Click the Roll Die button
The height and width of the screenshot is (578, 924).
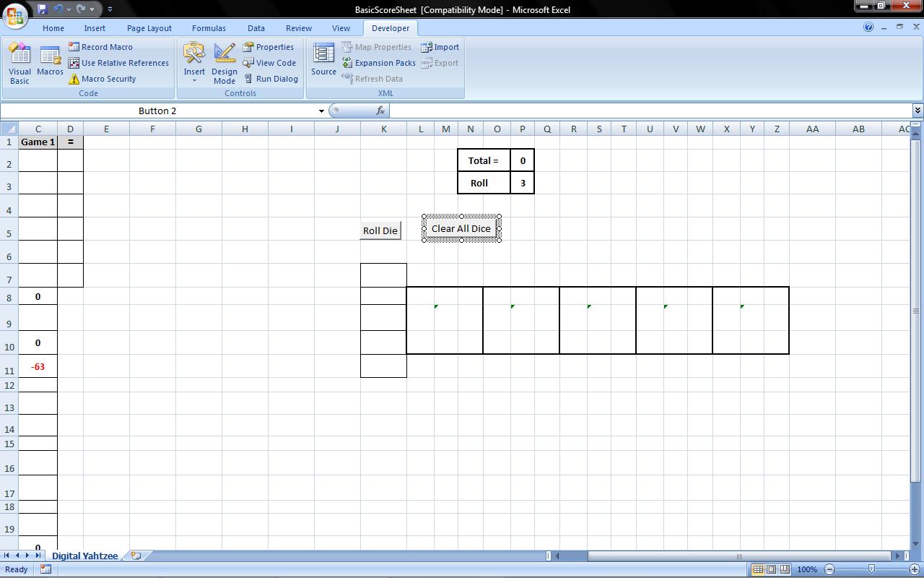point(380,230)
